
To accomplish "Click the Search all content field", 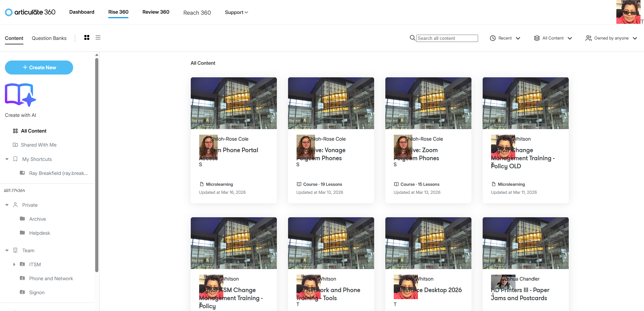I will (x=447, y=38).
